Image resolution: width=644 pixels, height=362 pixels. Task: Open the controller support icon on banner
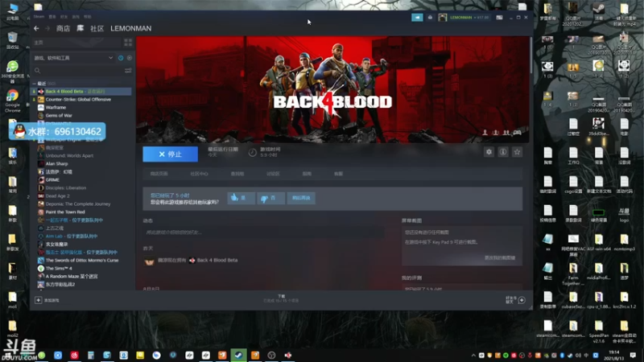(x=517, y=133)
